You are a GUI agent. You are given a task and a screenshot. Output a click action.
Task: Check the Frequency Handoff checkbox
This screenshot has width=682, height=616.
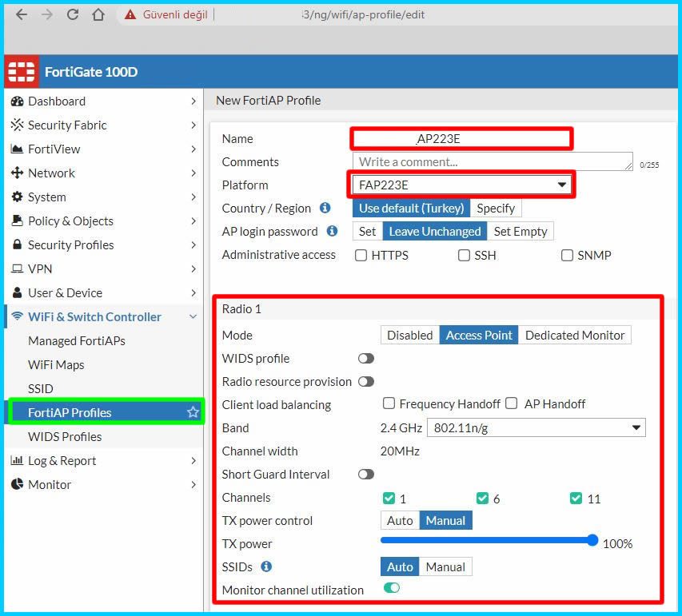(389, 403)
